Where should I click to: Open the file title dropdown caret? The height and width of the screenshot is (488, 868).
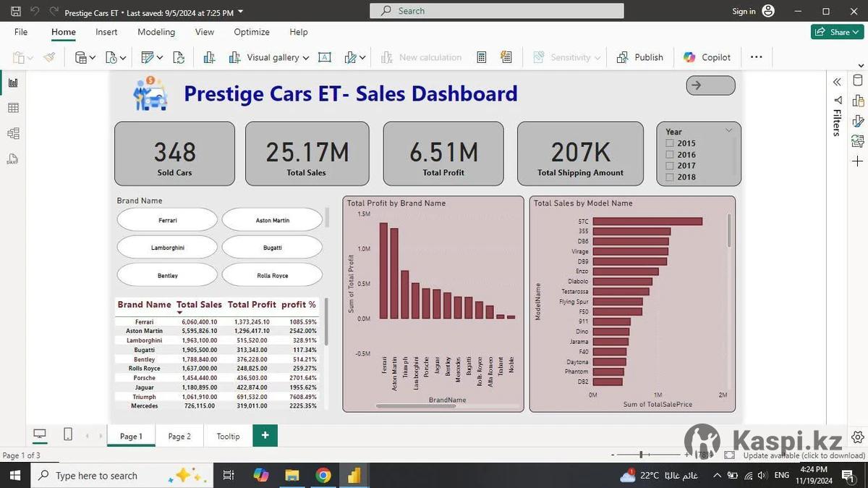(x=241, y=12)
